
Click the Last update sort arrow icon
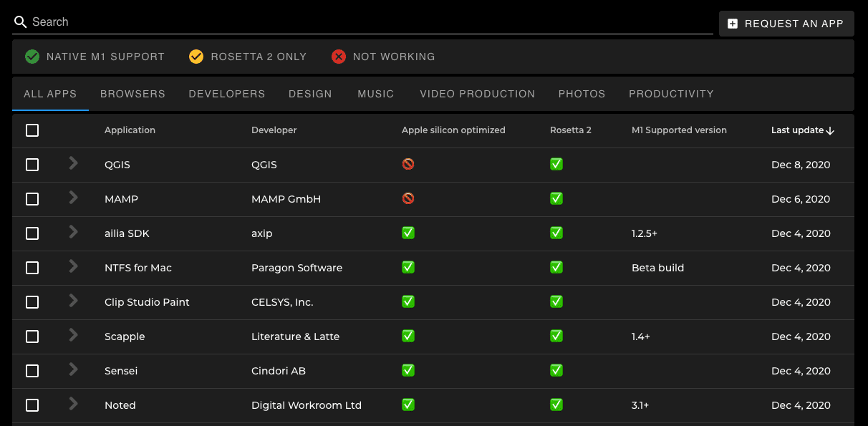[x=831, y=130]
